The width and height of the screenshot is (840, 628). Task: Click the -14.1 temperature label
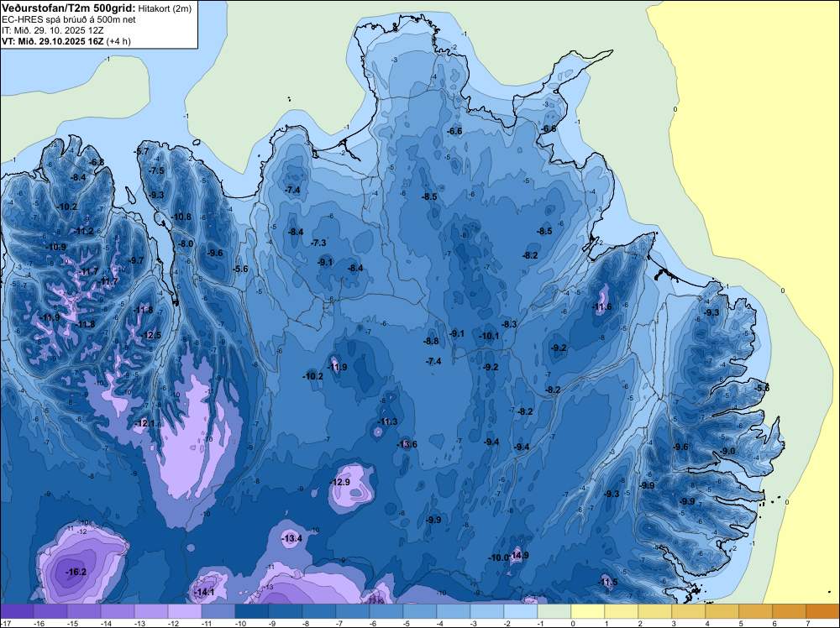[204, 592]
